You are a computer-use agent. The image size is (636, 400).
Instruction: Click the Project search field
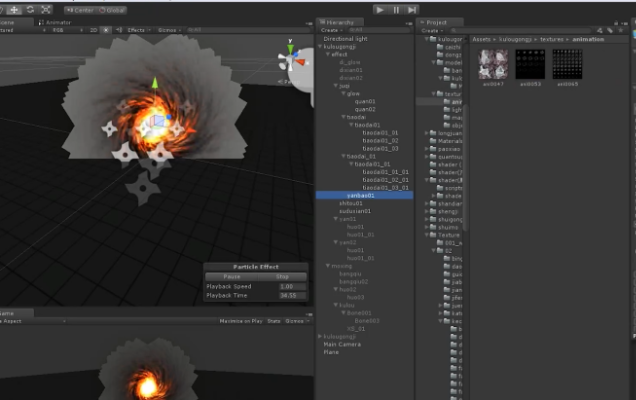point(520,30)
